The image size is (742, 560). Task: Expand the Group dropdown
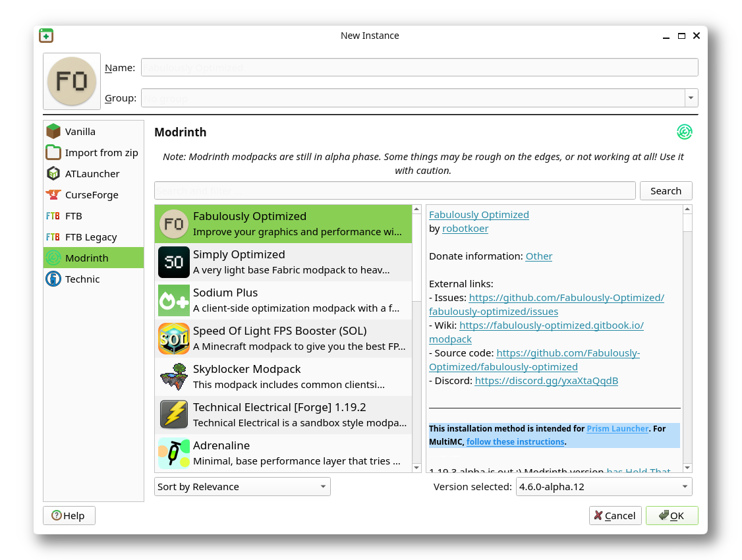(691, 98)
